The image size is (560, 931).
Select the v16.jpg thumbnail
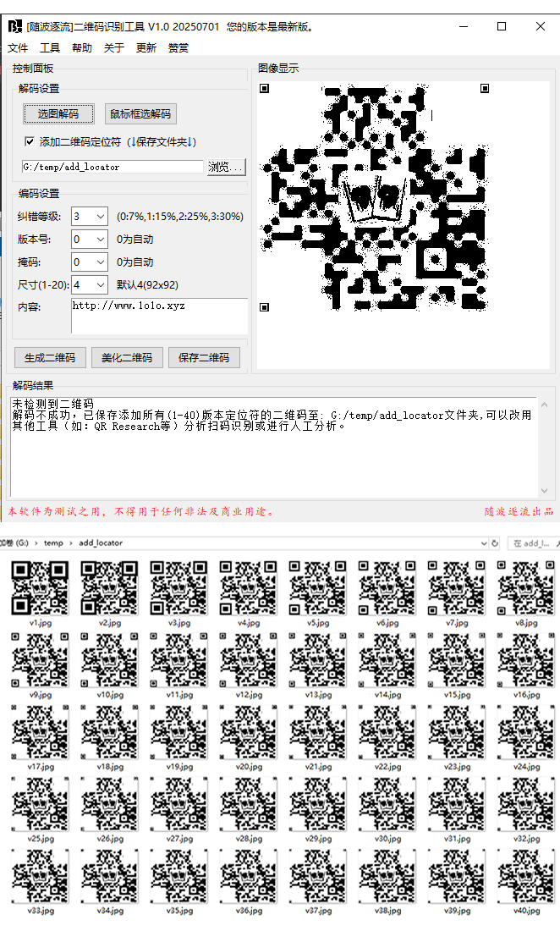(x=526, y=659)
